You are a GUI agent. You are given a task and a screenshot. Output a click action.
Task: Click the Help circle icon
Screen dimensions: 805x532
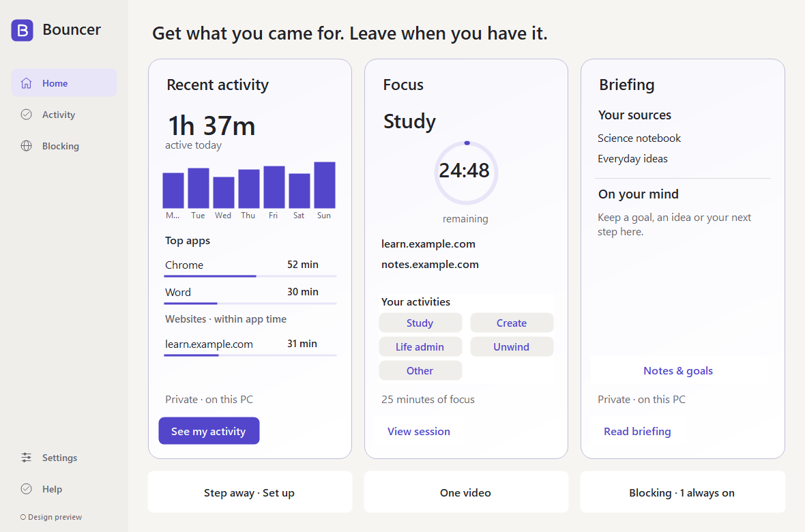pyautogui.click(x=26, y=489)
